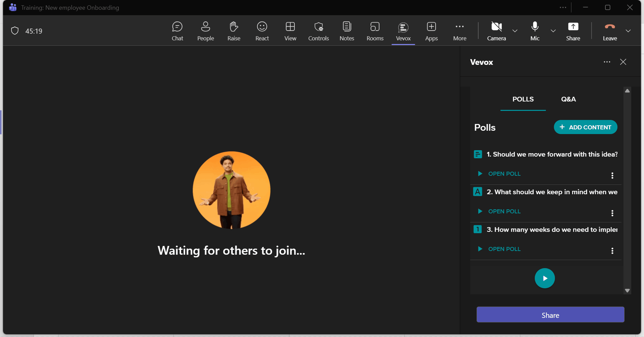Turn on the Camera
This screenshot has width=644, height=337.
coord(496,31)
